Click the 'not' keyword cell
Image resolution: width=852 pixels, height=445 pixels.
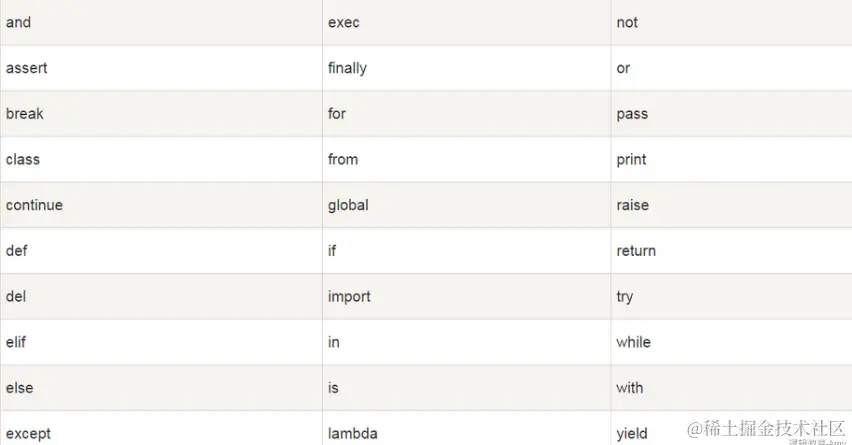click(x=627, y=22)
